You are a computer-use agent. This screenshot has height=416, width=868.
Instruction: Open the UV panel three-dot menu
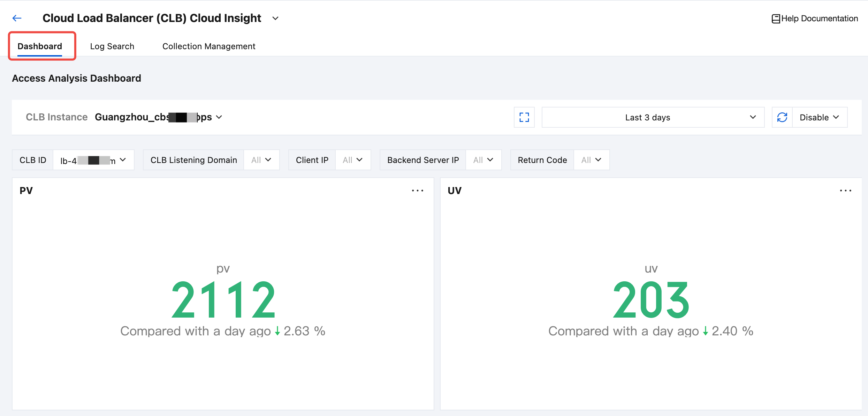coord(845,191)
